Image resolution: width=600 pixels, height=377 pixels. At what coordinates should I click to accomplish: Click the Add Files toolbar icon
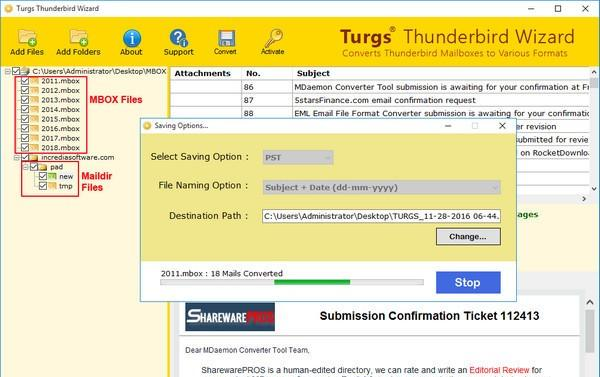(27, 38)
